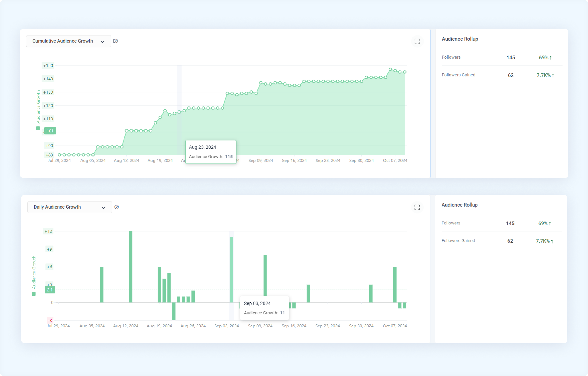
Task: Click the 69% increase in the upper rollup
Action: click(x=545, y=58)
